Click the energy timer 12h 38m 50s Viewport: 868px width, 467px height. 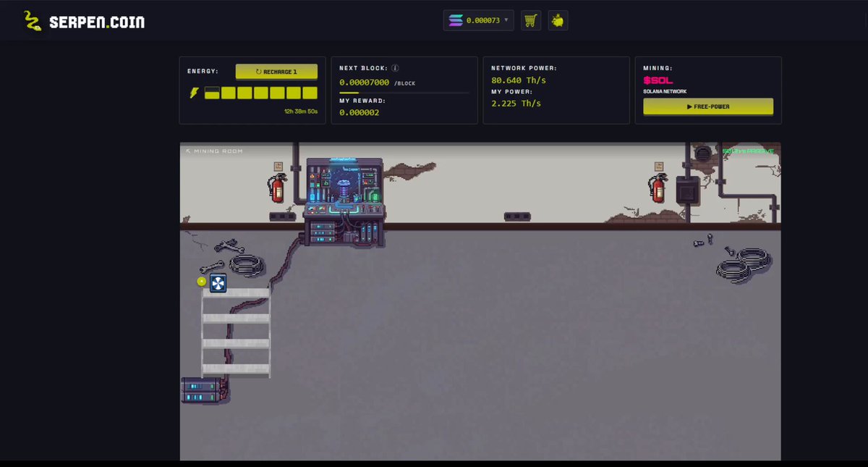(300, 112)
